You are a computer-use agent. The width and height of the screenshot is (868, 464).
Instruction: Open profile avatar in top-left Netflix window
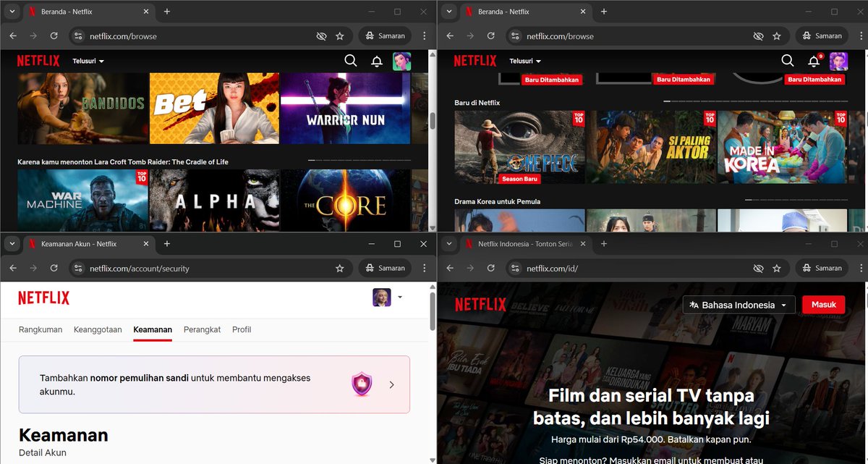(402, 62)
